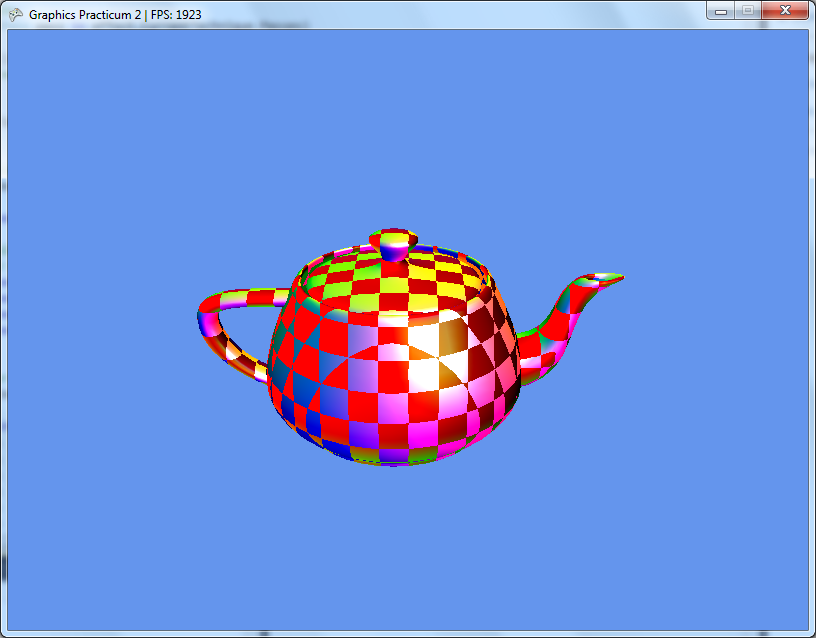Click the empty title bar area right of title

click(x=450, y=14)
